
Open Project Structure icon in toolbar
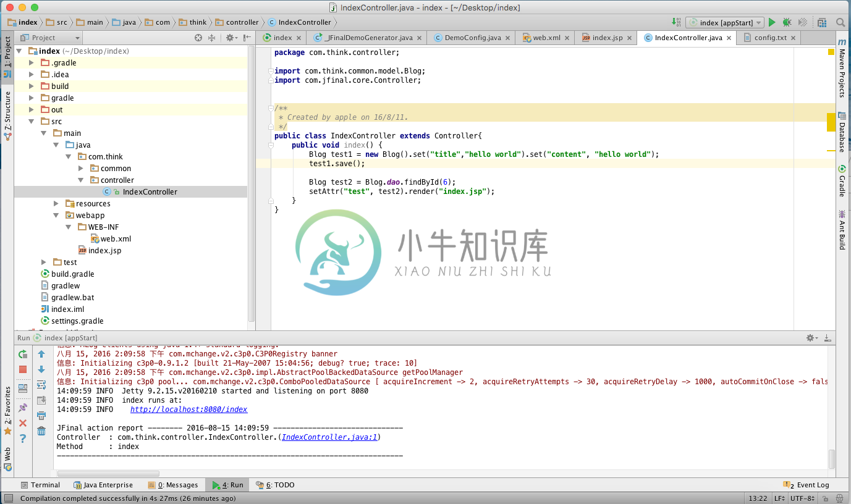tap(822, 22)
